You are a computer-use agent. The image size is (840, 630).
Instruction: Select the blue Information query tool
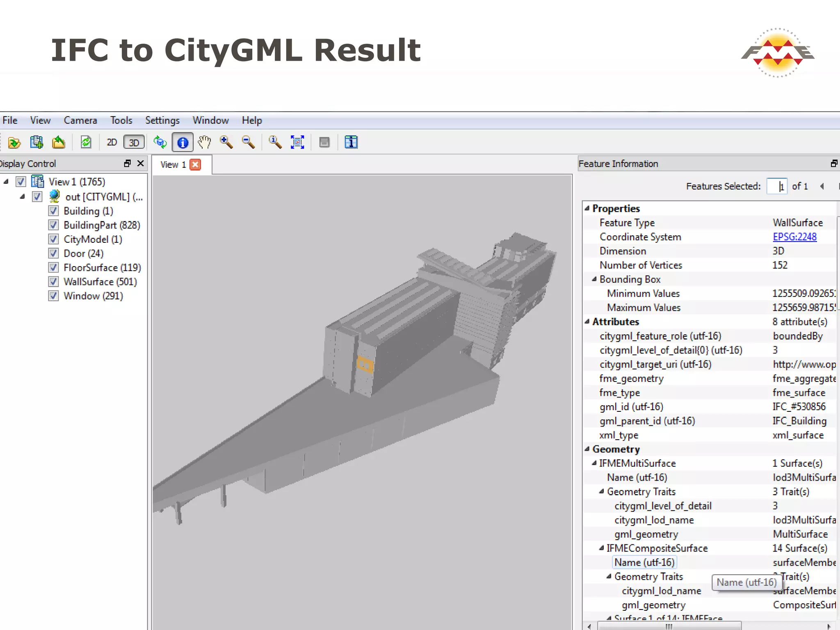coord(183,142)
